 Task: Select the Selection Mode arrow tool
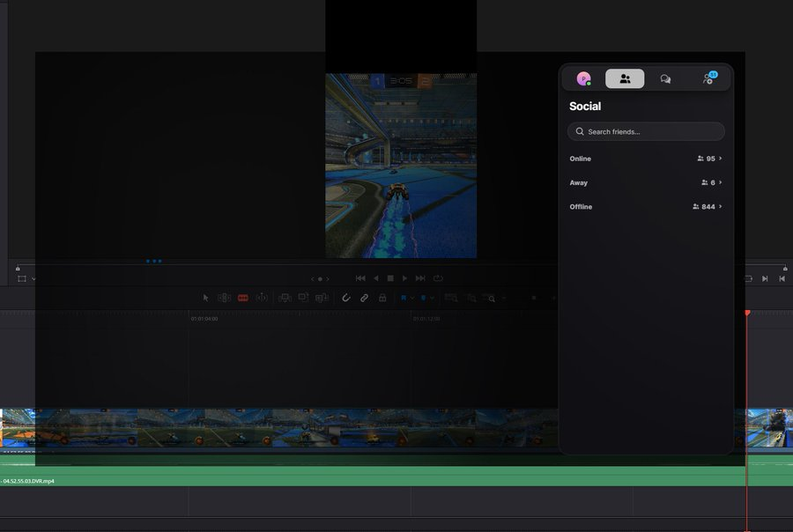(205, 298)
